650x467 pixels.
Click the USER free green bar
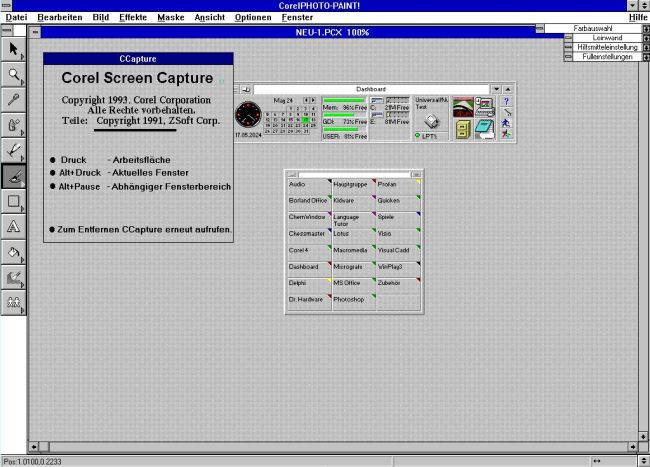coord(341,129)
